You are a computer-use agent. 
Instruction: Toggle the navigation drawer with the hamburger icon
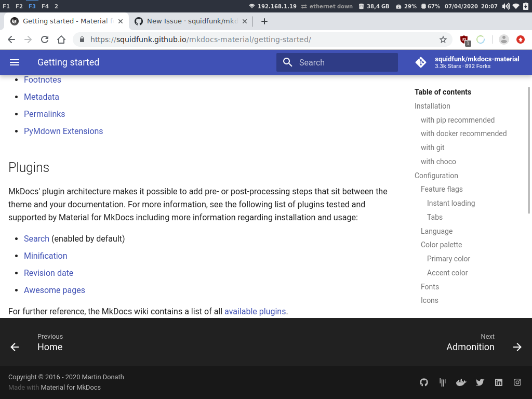[x=15, y=62]
